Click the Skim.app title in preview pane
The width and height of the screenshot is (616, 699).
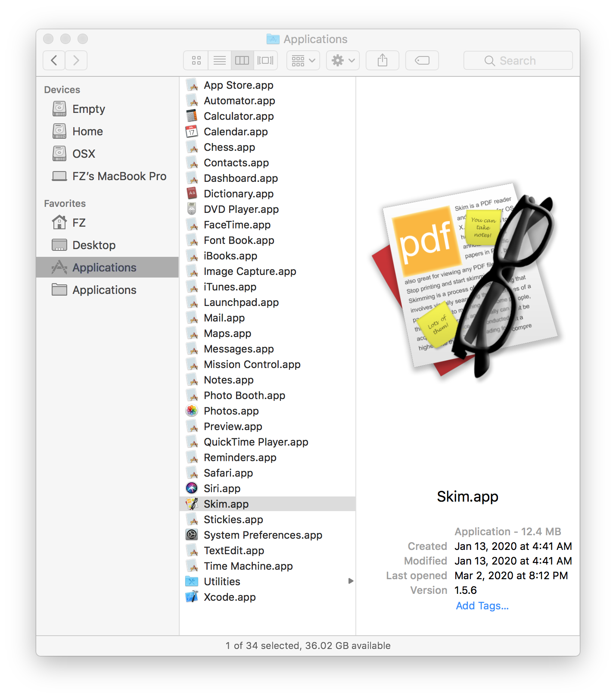(x=467, y=496)
